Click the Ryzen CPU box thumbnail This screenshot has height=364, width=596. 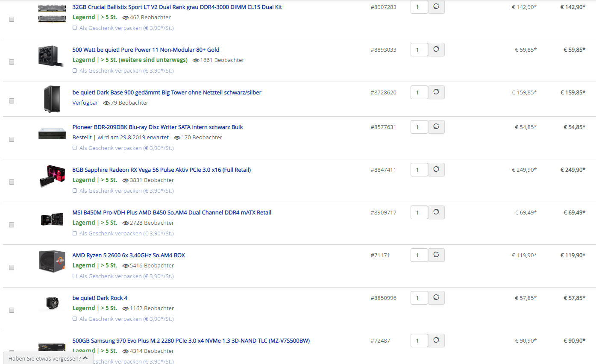pos(52,261)
